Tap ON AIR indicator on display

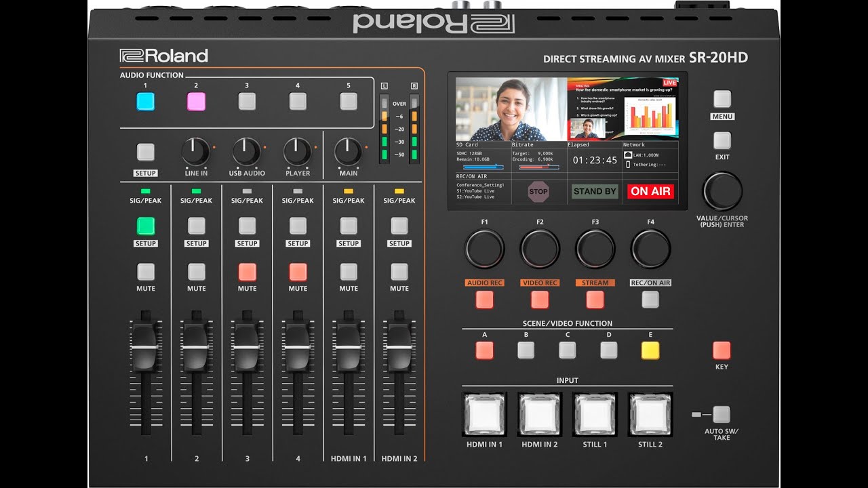click(650, 191)
